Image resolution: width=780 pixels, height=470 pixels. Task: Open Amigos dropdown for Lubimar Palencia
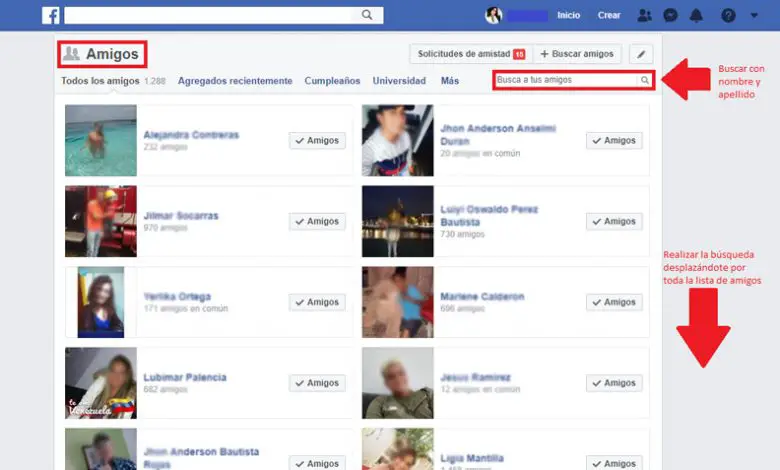(x=317, y=383)
